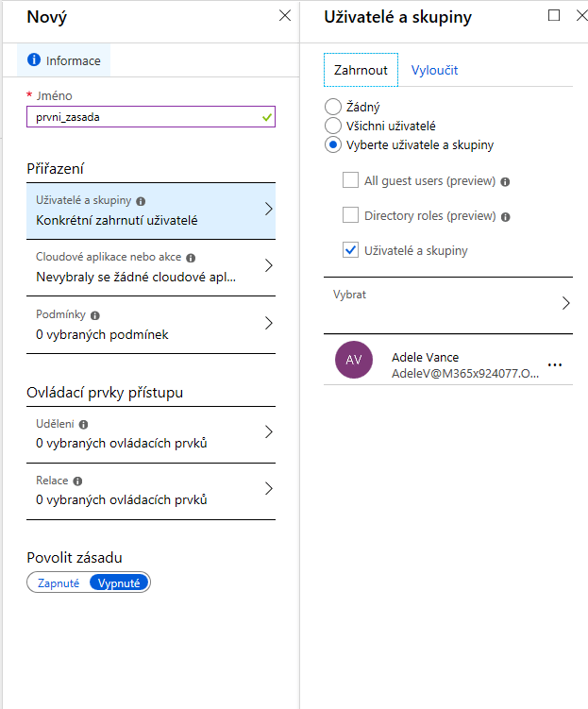Open the Informace tab
Viewport: 588px width, 709px height.
(63, 60)
